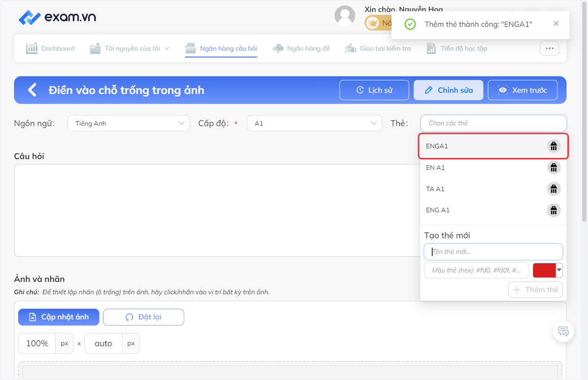Viewport: 588px width, 380px height.
Task: Delete the EN A1 tag
Action: click(554, 168)
